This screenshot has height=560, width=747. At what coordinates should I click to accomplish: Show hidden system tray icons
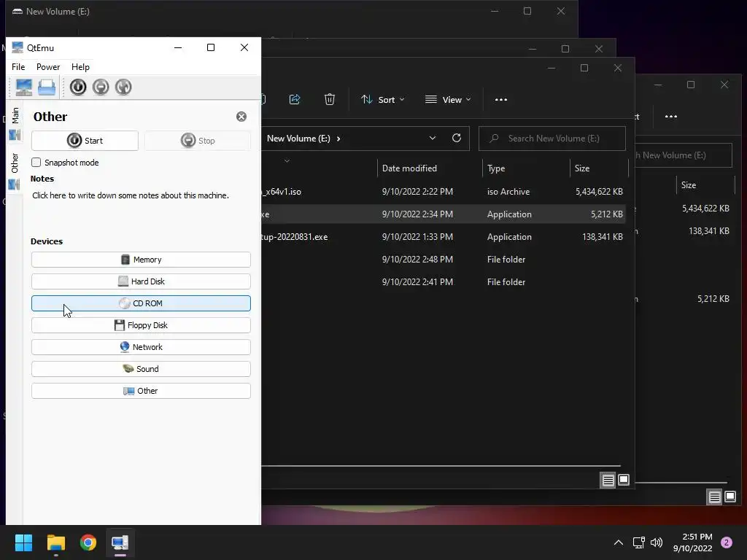pos(619,542)
